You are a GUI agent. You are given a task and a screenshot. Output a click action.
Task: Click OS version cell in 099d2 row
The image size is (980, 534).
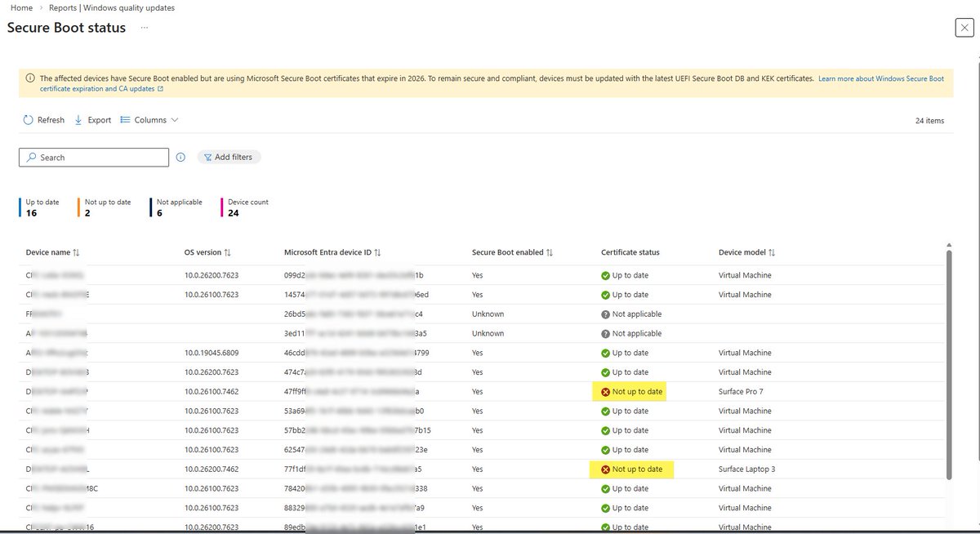click(x=212, y=275)
